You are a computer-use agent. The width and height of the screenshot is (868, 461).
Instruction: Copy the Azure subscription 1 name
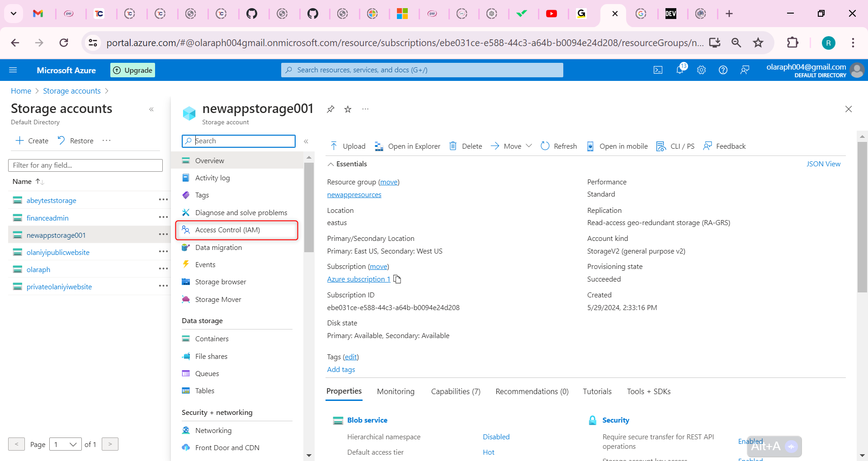(x=397, y=279)
